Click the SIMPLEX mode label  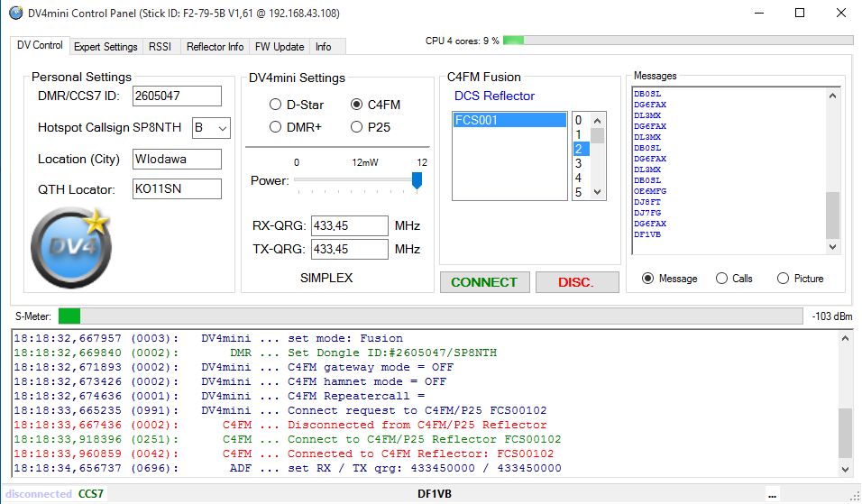[x=326, y=278]
